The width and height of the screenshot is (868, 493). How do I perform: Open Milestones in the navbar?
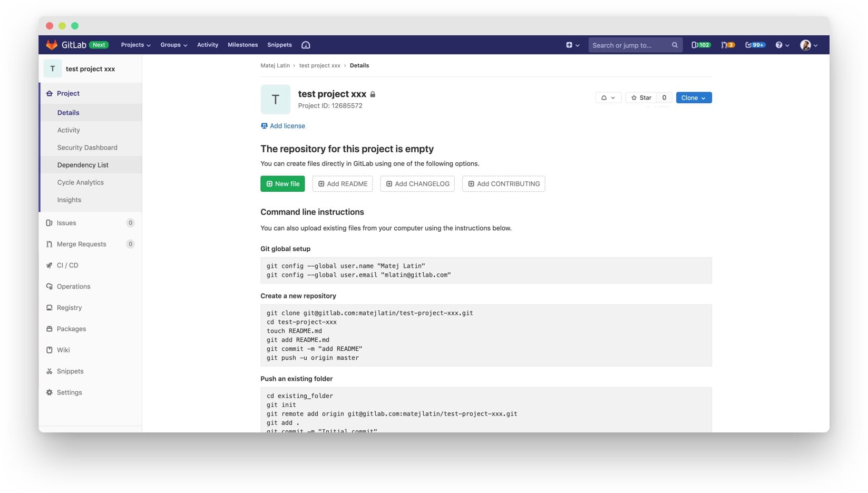point(243,45)
